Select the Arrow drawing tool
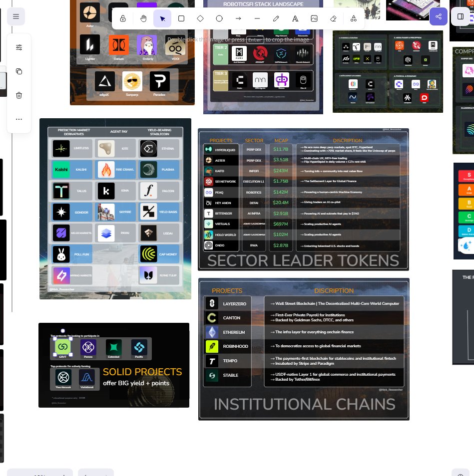The image size is (474, 476). click(238, 18)
